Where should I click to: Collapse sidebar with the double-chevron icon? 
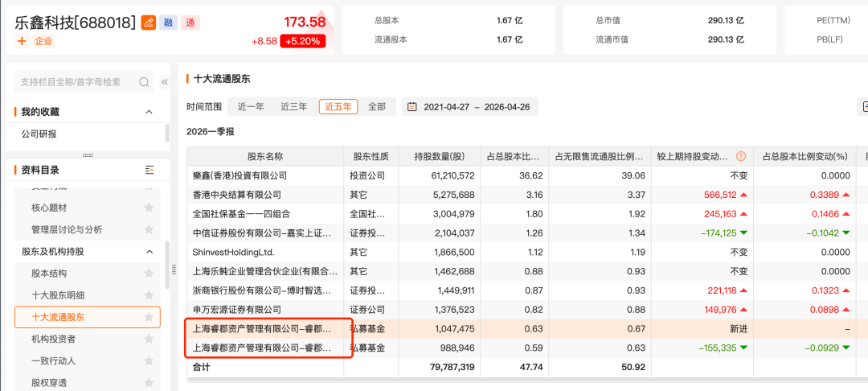[x=165, y=82]
